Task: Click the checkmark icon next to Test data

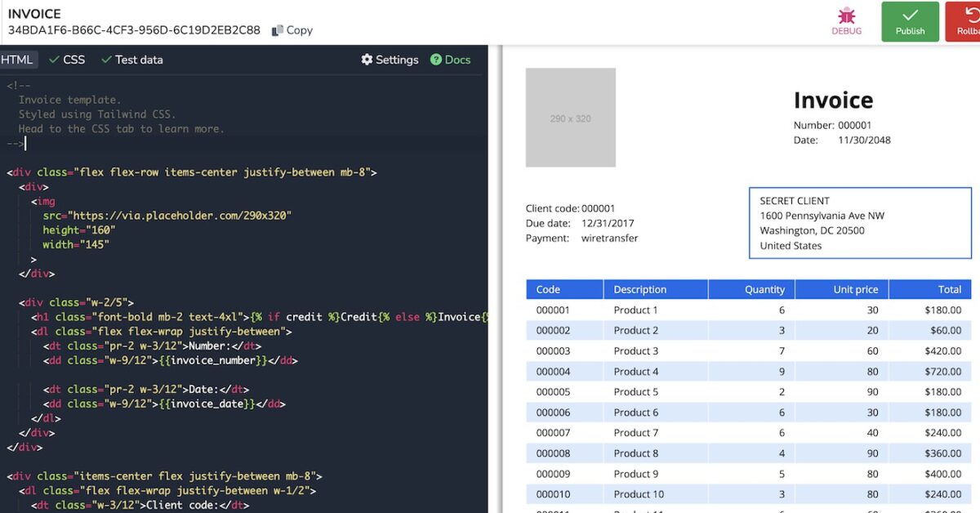Action: [105, 59]
